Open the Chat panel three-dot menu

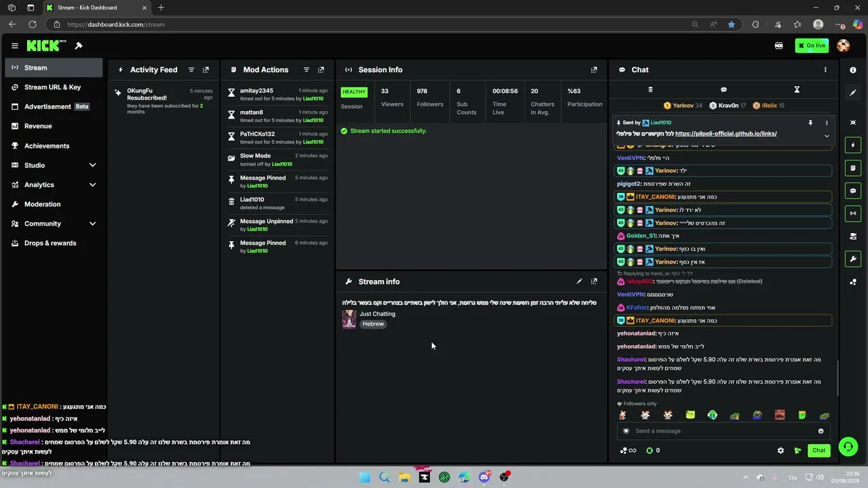coord(825,70)
